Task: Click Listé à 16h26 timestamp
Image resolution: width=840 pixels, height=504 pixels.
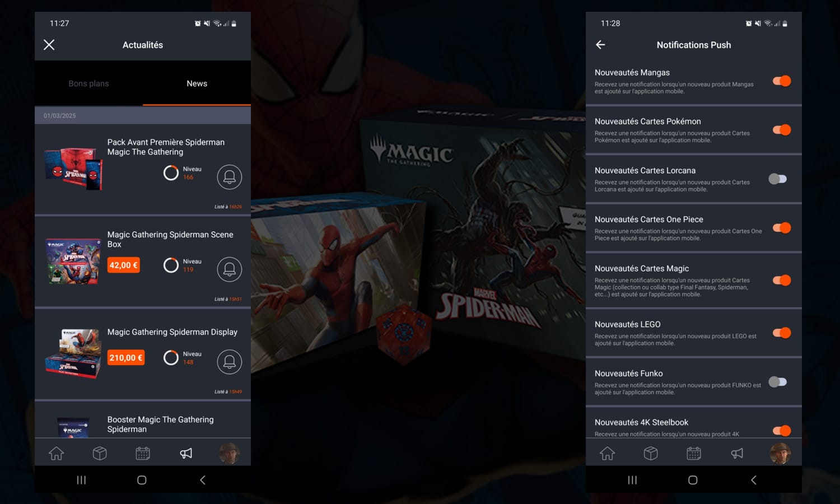Action: pyautogui.click(x=228, y=207)
